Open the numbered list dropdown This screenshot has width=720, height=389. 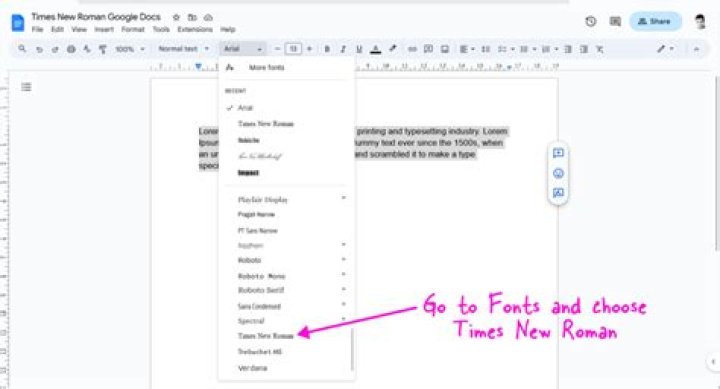550,49
